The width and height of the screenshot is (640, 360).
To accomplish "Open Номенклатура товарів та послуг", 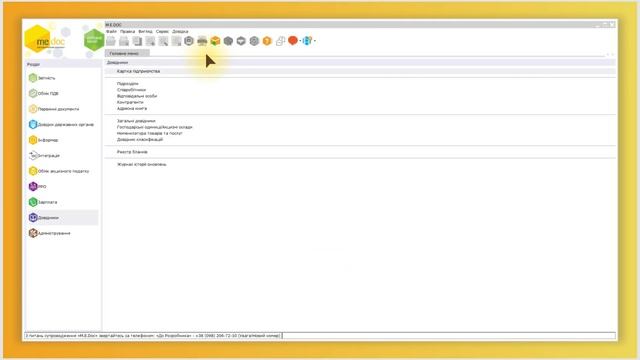I will point(149,133).
